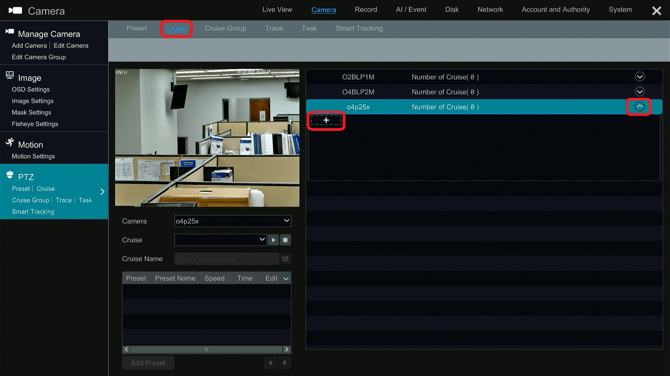Image resolution: width=670 pixels, height=376 pixels.
Task: Stop the running cruise
Action: click(285, 240)
